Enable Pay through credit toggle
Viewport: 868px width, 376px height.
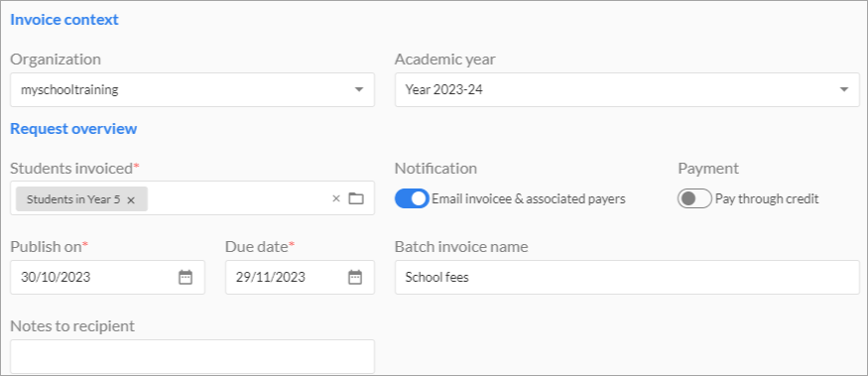694,198
